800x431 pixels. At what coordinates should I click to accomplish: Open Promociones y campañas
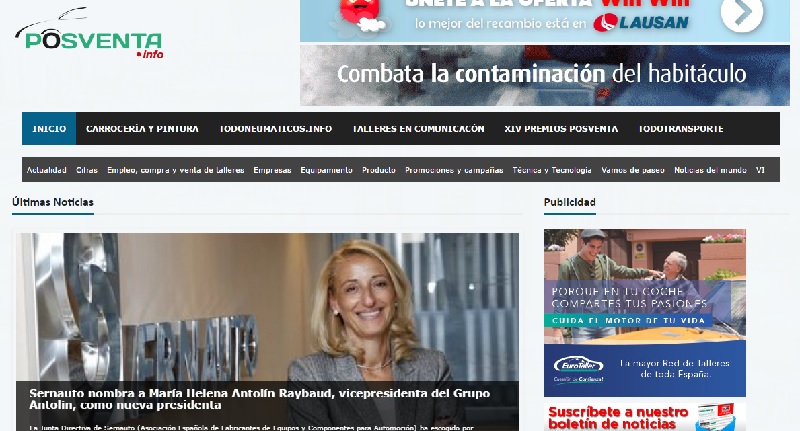coord(454,170)
